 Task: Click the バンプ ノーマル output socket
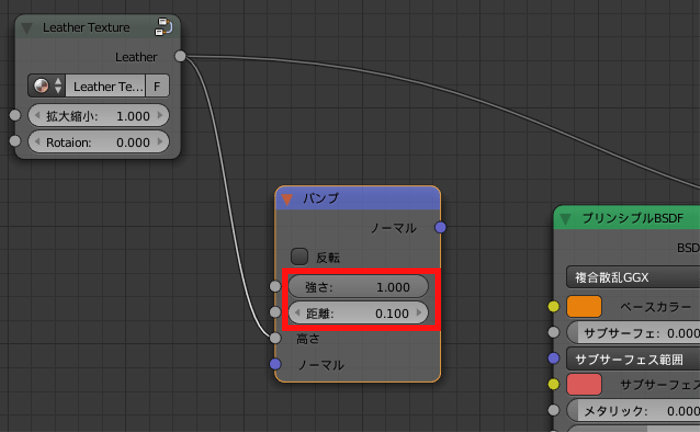click(440, 227)
